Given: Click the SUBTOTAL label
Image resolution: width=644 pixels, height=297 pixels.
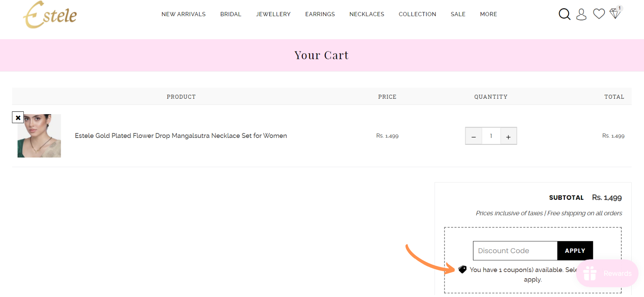Looking at the screenshot, I should [566, 197].
